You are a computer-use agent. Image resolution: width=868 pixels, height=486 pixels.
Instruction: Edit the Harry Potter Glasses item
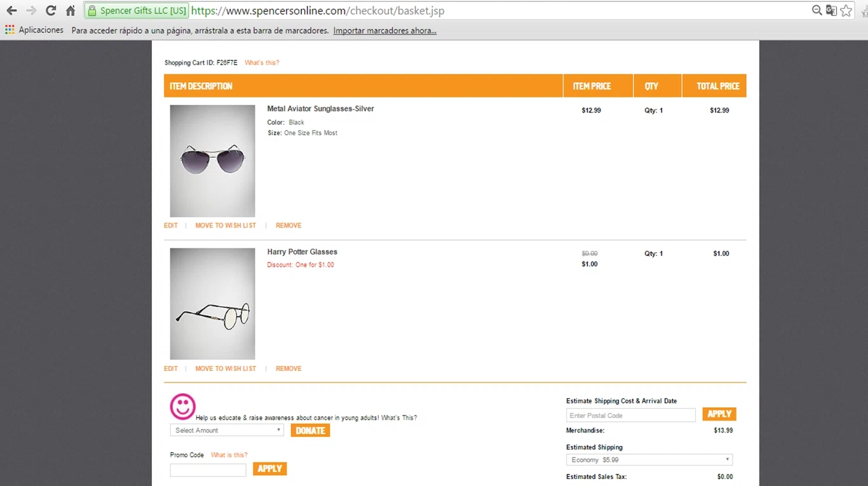click(x=171, y=368)
